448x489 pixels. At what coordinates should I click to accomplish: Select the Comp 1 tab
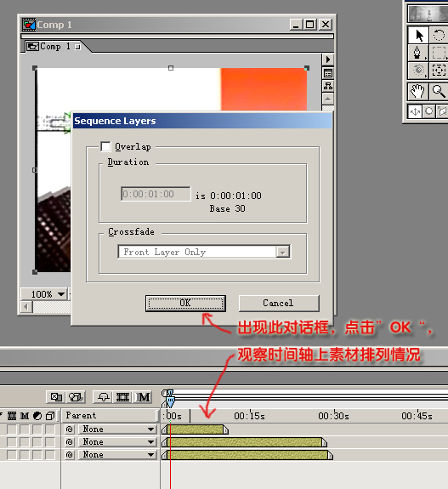pyautogui.click(x=53, y=47)
